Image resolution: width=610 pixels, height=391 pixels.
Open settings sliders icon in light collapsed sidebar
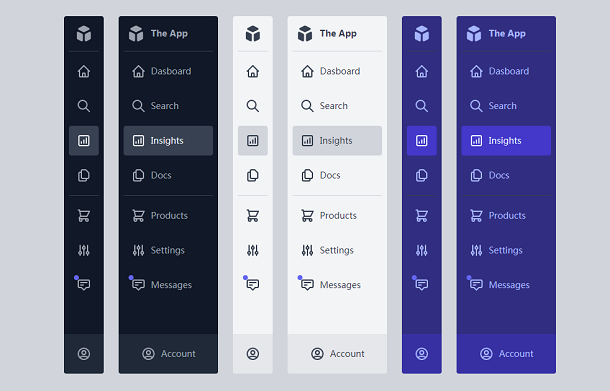253,250
